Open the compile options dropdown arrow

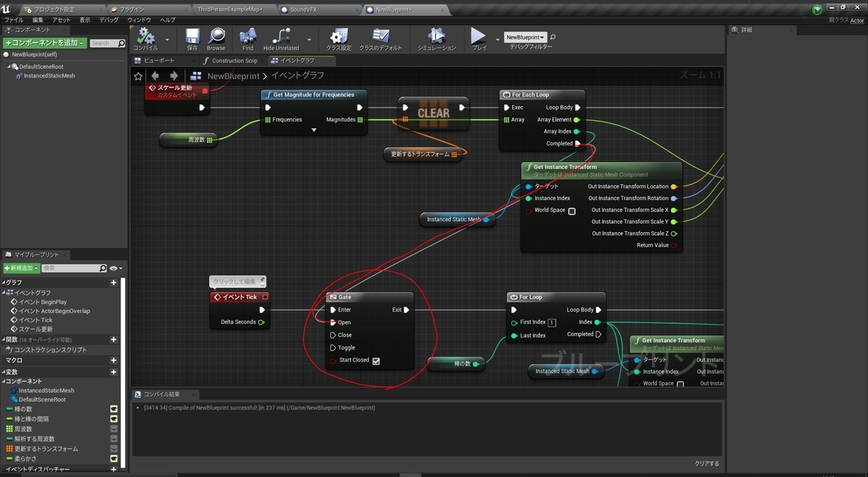coord(167,39)
